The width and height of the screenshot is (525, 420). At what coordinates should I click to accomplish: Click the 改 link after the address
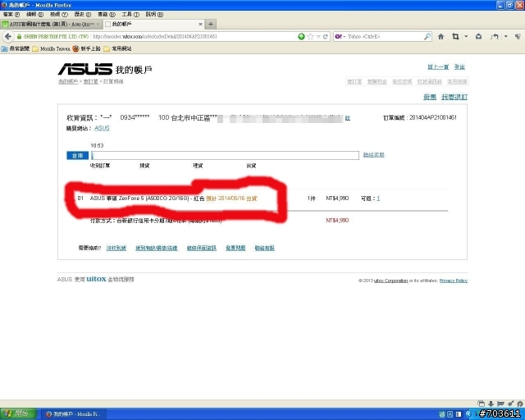(348, 118)
